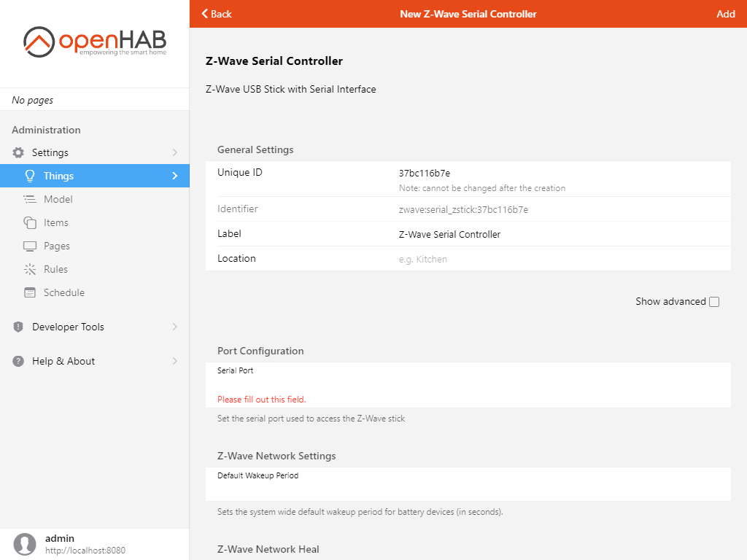Click the Rules sparkle icon
Image resolution: width=747 pixels, height=560 pixels.
pos(30,269)
